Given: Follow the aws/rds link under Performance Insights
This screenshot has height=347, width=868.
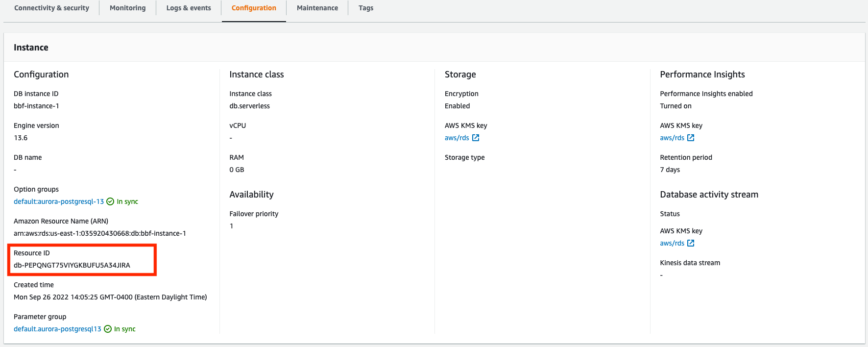Looking at the screenshot, I should coord(672,138).
